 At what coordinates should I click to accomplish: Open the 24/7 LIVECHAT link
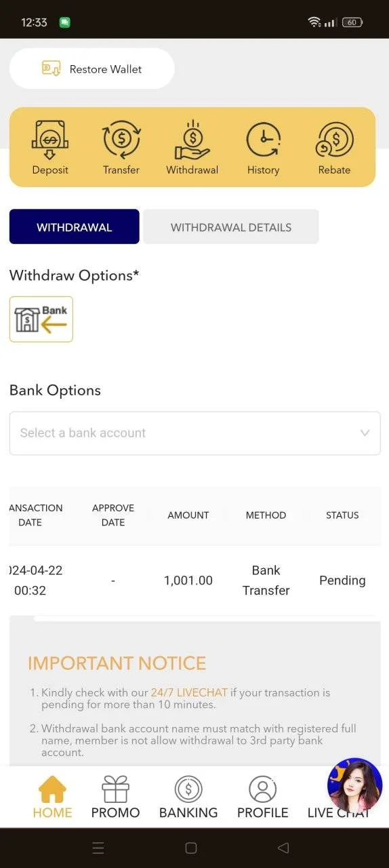click(189, 692)
